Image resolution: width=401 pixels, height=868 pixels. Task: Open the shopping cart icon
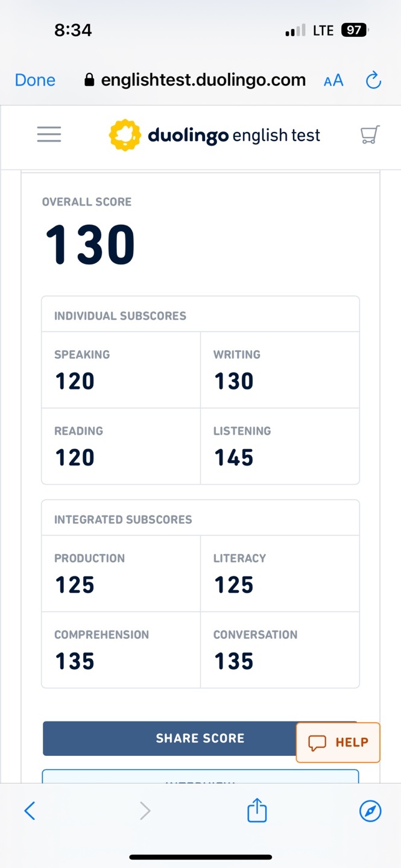click(x=370, y=134)
